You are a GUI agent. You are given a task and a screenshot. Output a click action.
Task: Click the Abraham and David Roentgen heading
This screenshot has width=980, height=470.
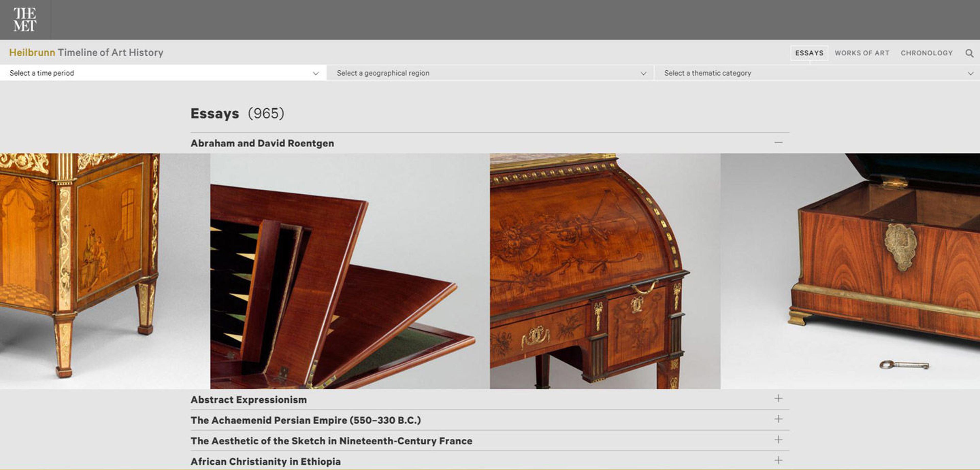point(262,143)
